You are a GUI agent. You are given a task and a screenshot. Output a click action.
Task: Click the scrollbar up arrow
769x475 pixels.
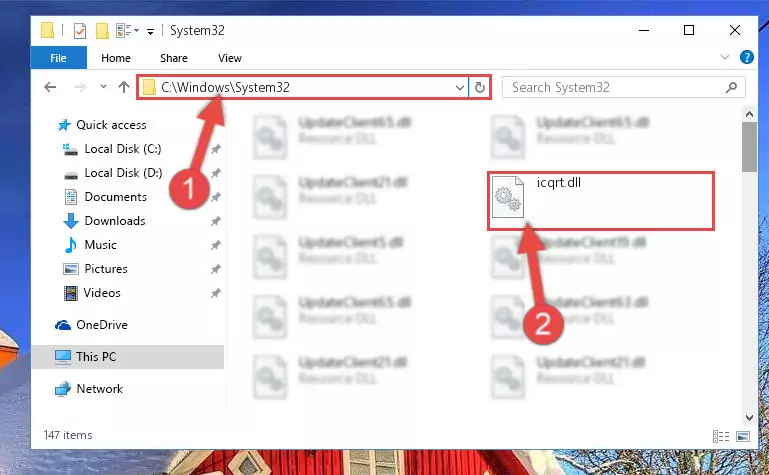pos(749,114)
